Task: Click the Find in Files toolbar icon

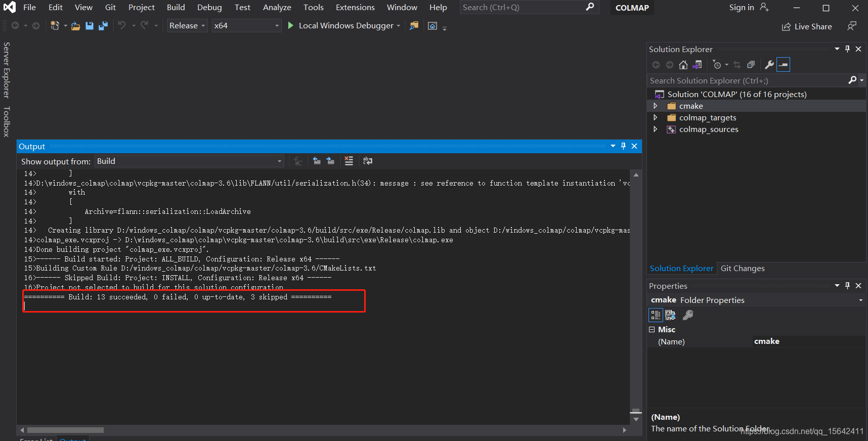Action: [x=414, y=26]
